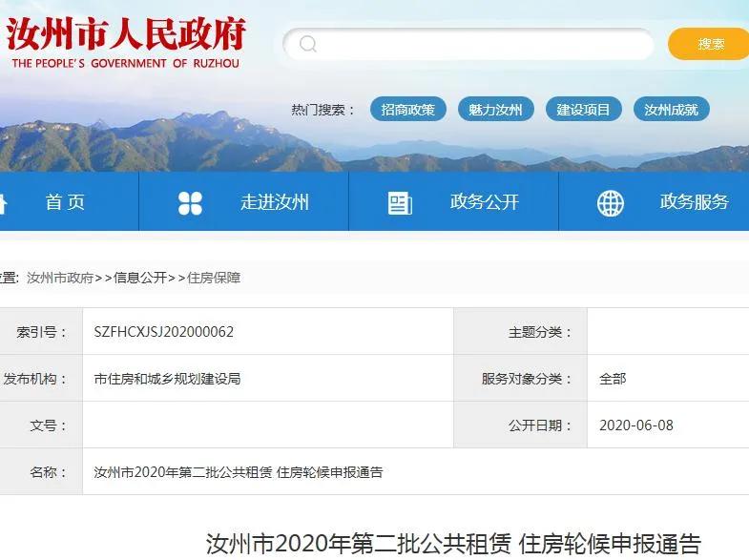Open the 魅力汝州 hot search tag
749x560 pixels.
495,110
